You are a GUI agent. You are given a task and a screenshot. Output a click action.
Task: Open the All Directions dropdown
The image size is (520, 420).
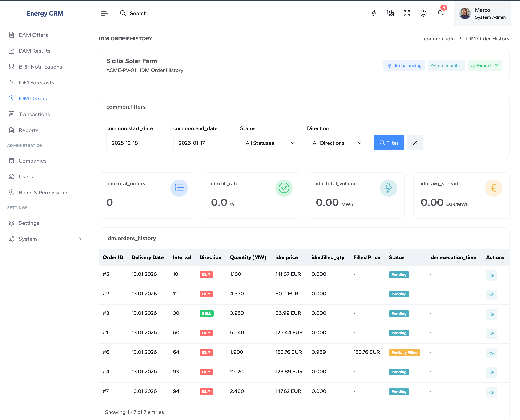[337, 143]
